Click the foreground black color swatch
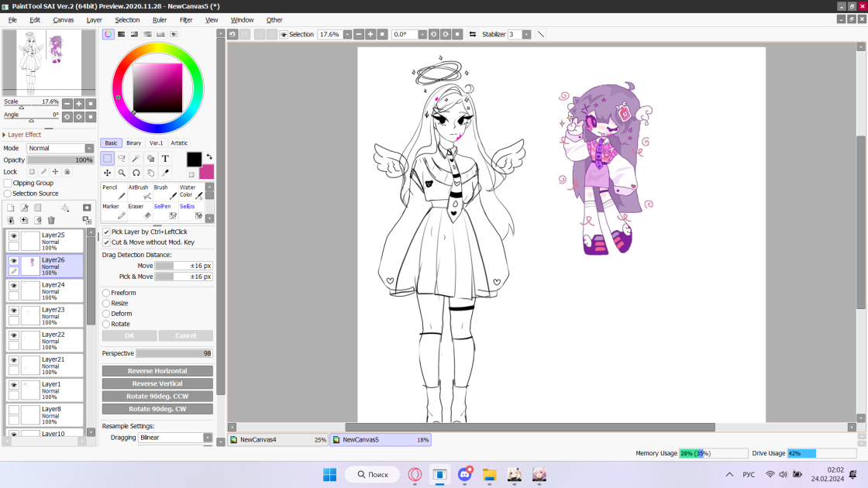Image resolution: width=868 pixels, height=488 pixels. [194, 160]
